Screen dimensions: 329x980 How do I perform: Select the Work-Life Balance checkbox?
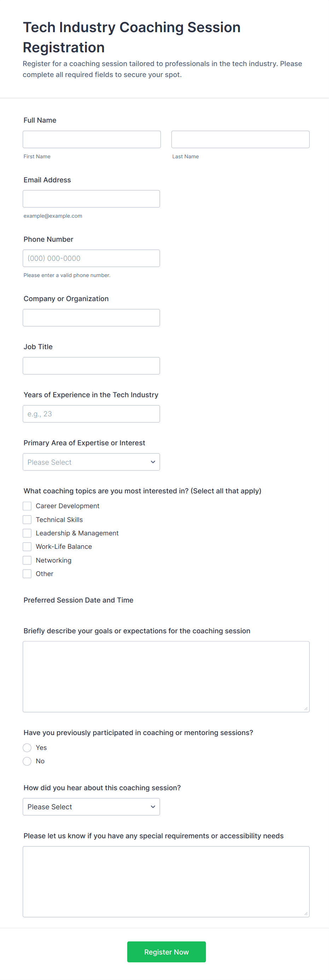point(27,547)
